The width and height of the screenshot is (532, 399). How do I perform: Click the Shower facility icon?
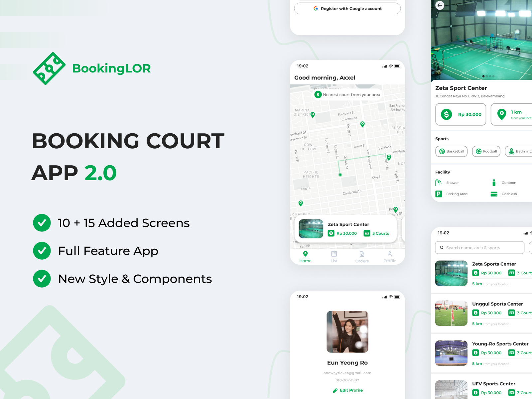tap(439, 183)
